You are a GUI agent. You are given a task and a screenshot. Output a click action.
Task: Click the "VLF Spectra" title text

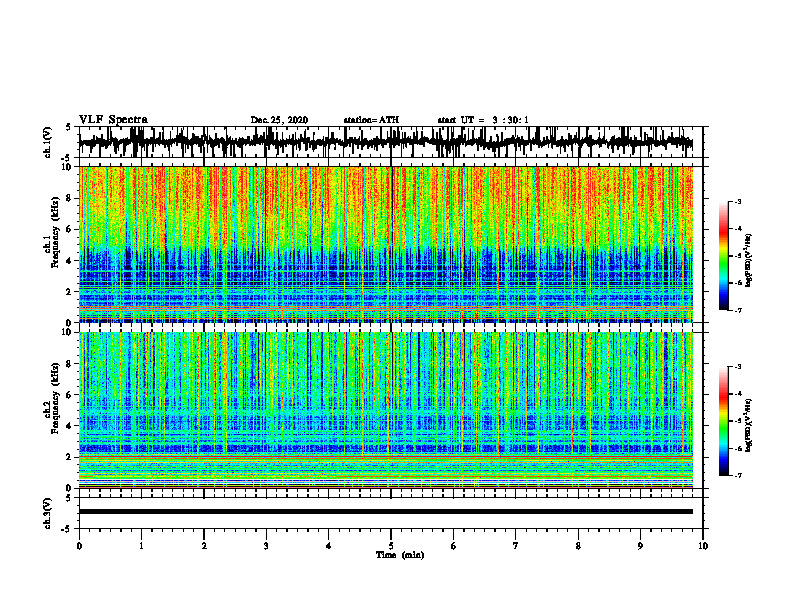[x=113, y=120]
